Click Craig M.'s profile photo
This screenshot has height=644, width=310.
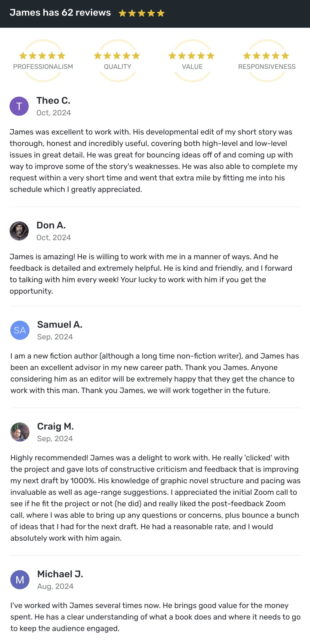[x=20, y=432]
